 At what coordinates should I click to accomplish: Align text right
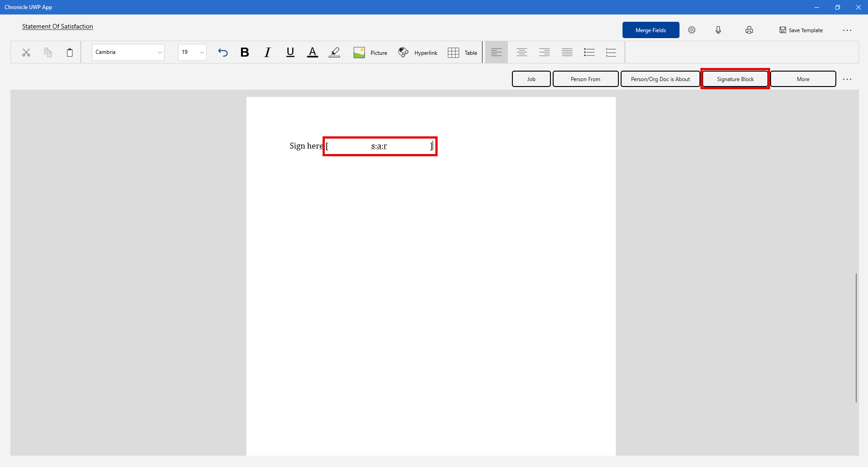(545, 53)
